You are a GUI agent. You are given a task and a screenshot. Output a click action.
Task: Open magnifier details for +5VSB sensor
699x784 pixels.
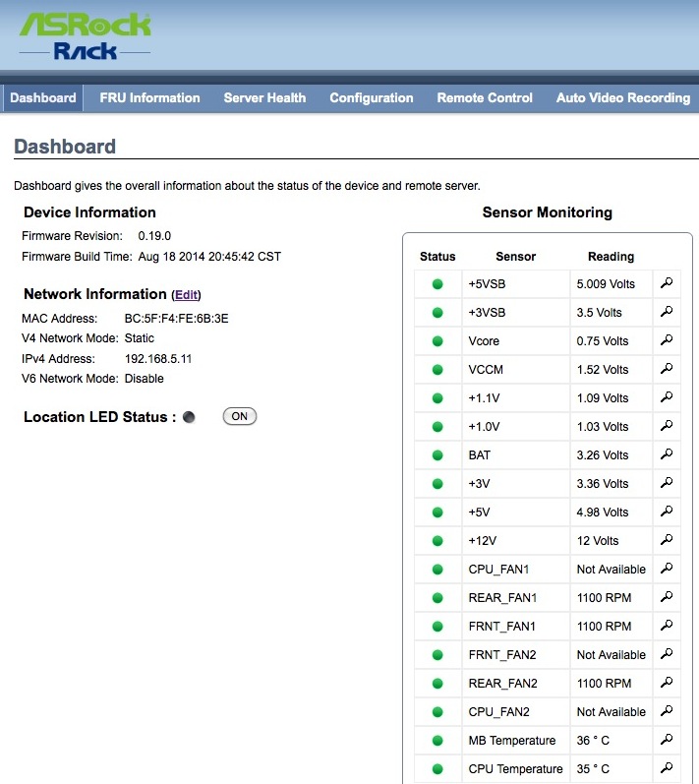coord(667,283)
